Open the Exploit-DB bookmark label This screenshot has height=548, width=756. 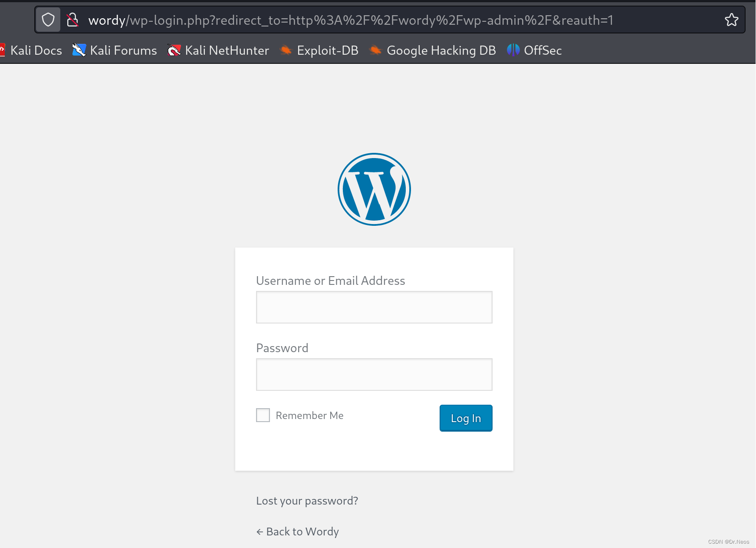point(328,50)
